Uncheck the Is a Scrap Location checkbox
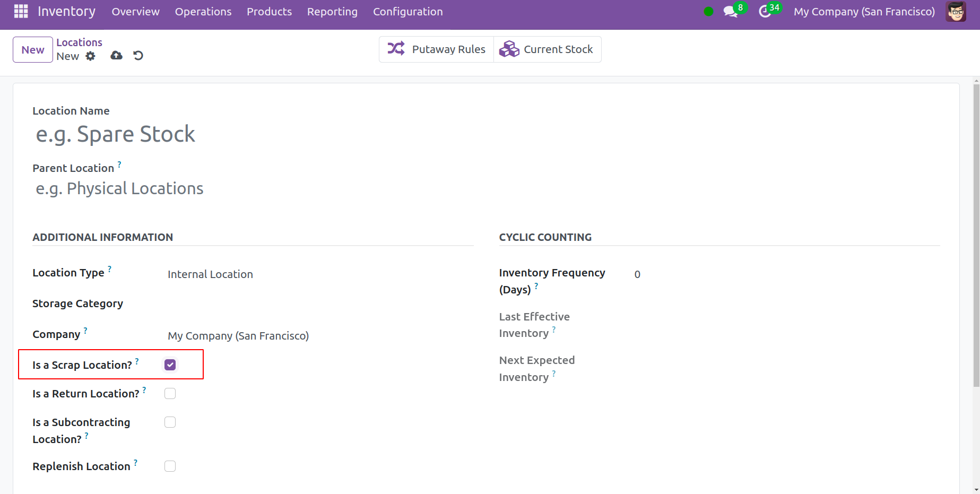Image resolution: width=980 pixels, height=494 pixels. click(170, 365)
